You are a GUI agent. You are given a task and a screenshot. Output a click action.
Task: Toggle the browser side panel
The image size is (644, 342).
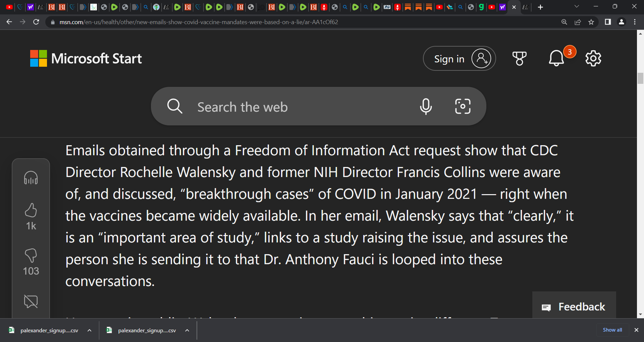click(x=607, y=22)
